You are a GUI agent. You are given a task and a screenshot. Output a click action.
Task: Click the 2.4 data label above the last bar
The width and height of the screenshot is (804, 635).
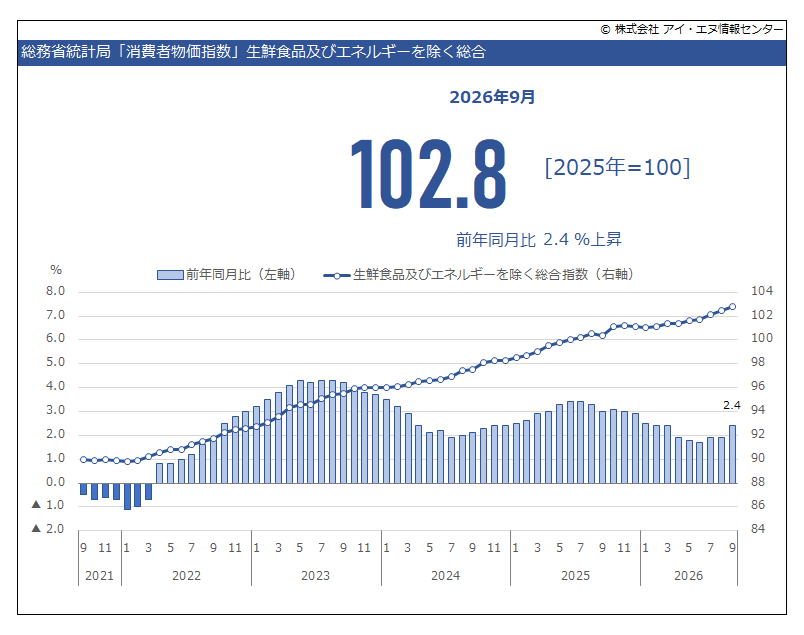pyautogui.click(x=732, y=405)
